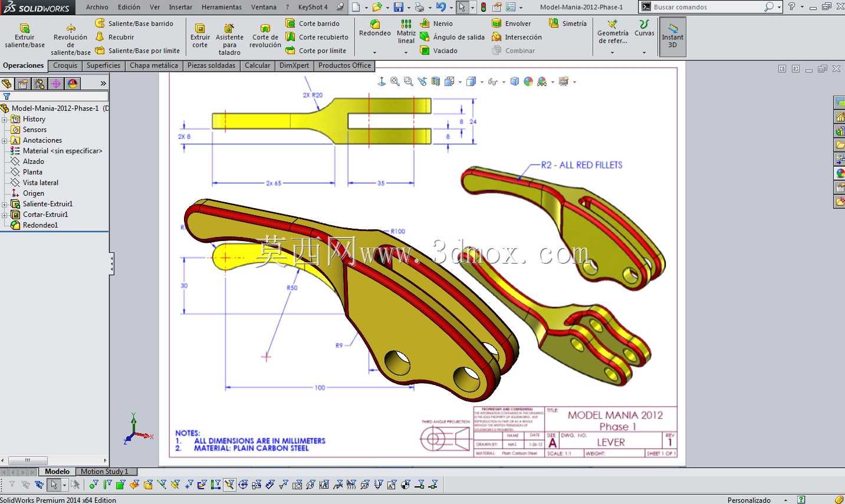Toggle select cursor in filter toolbar
This screenshot has height=504, width=845.
pyautogui.click(x=54, y=485)
